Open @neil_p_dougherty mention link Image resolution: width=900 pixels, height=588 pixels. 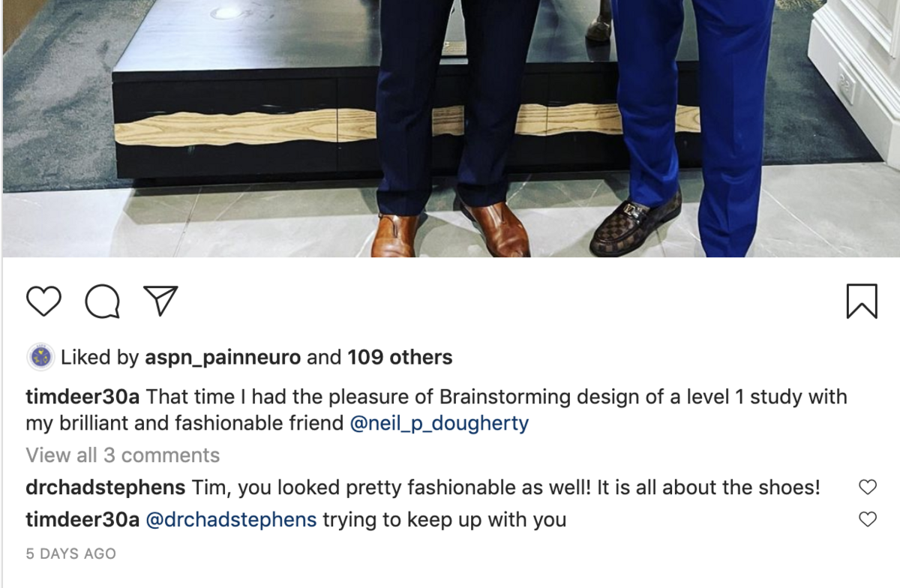[x=439, y=424]
